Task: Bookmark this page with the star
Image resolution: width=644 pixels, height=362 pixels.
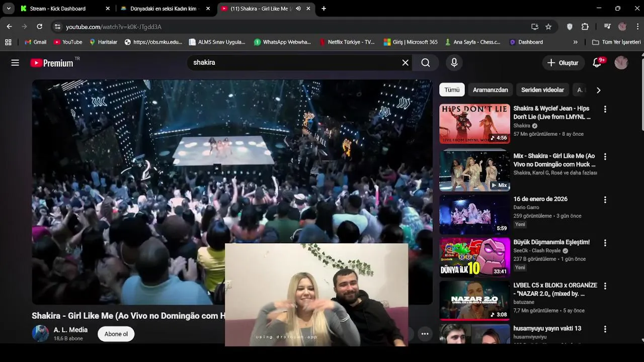Action: tap(548, 27)
